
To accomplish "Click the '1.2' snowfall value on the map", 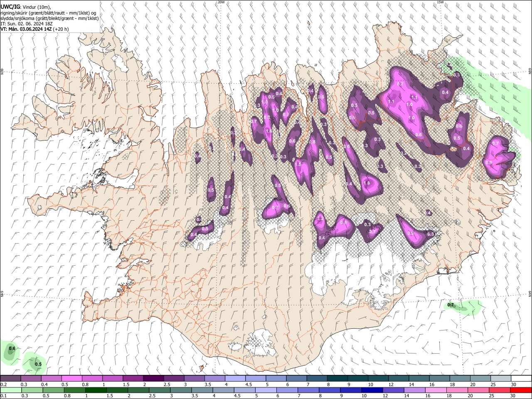I will click(x=320, y=218).
